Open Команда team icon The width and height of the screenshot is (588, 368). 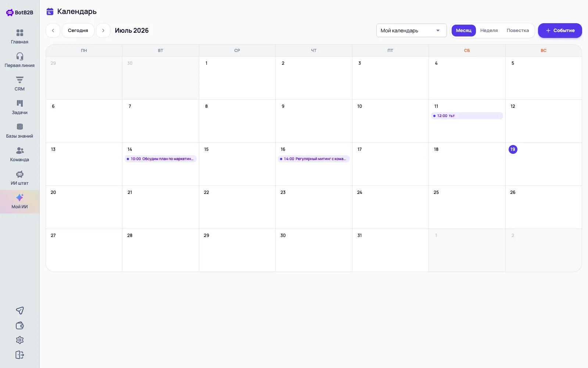(20, 151)
